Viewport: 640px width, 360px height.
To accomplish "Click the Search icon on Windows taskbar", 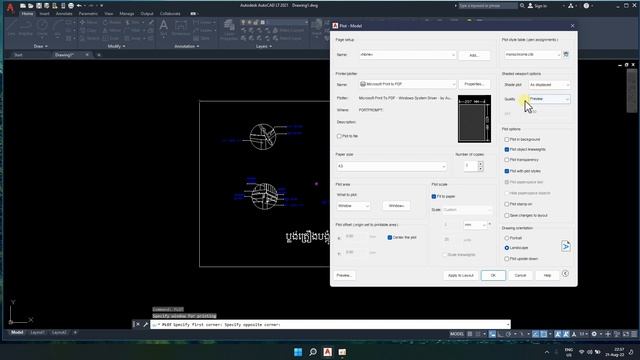I will (313, 352).
